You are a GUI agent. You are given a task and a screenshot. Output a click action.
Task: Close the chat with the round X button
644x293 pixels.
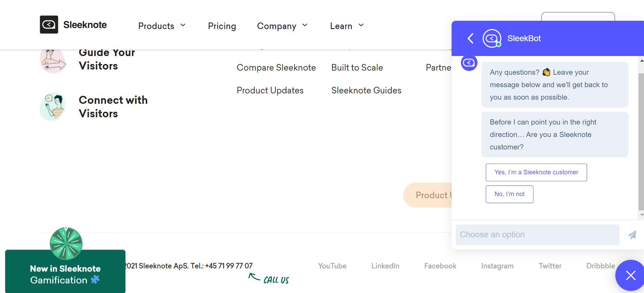pyautogui.click(x=631, y=275)
